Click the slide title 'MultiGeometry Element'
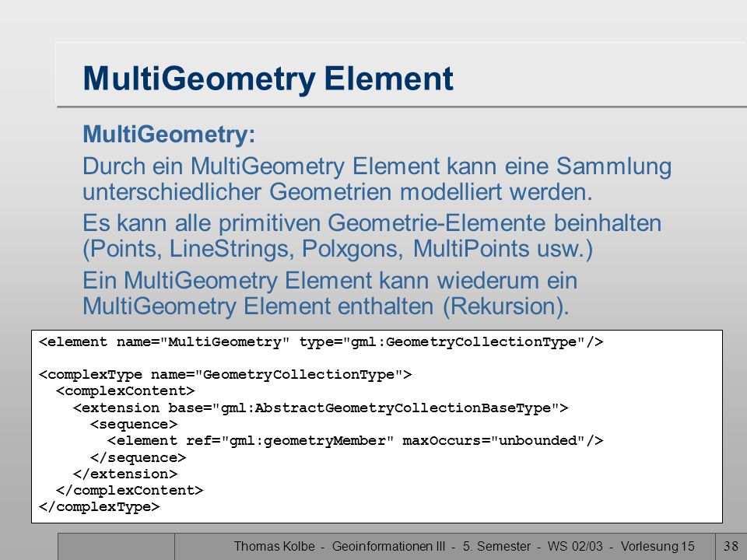This screenshot has width=747, height=560. [x=268, y=79]
